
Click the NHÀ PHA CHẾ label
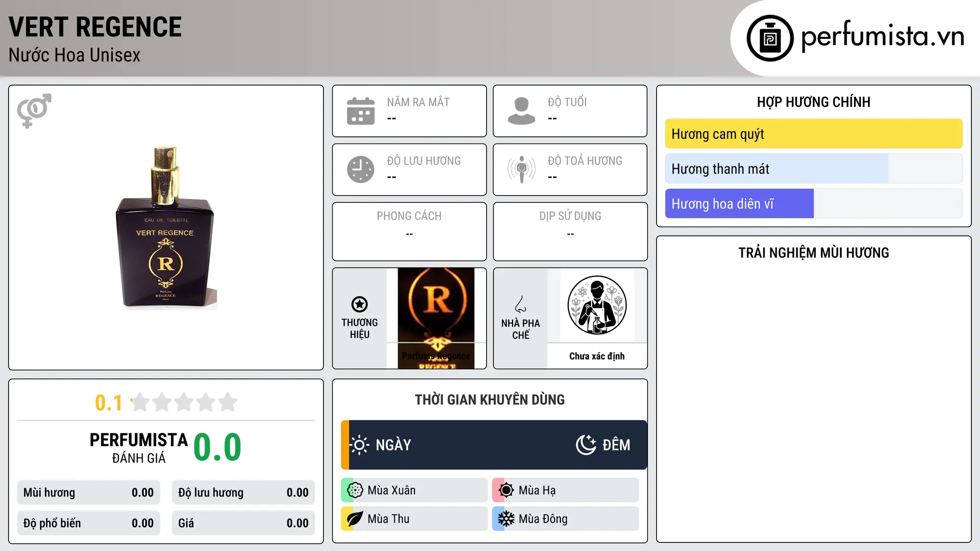[521, 329]
